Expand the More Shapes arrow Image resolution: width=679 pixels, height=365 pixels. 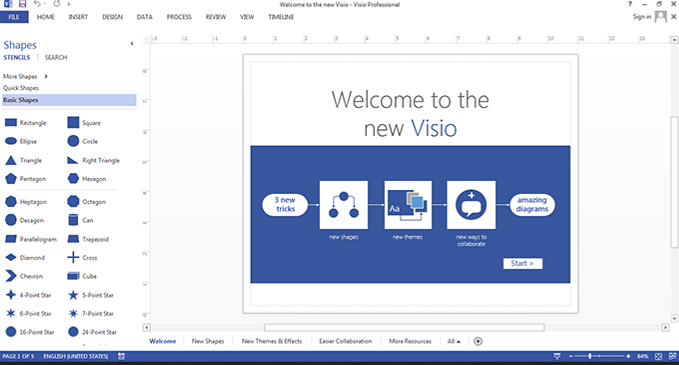pos(46,76)
